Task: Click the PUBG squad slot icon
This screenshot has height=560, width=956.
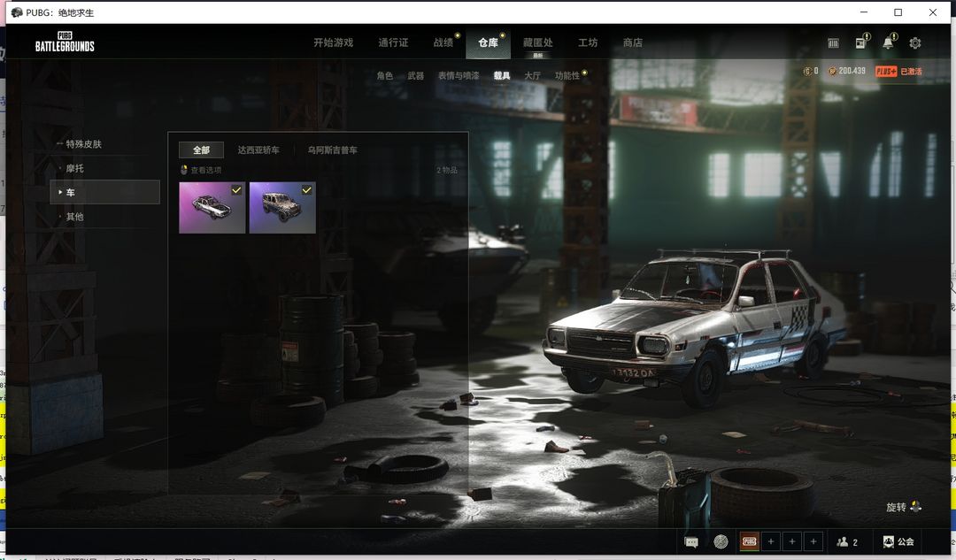Action: point(750,541)
